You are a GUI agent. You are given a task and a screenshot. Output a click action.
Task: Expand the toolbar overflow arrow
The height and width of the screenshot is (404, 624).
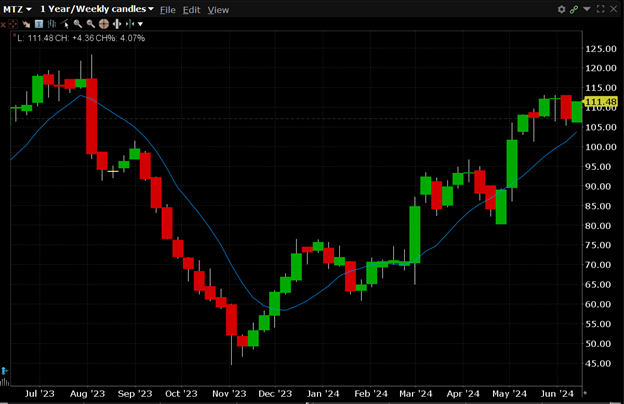tap(140, 25)
